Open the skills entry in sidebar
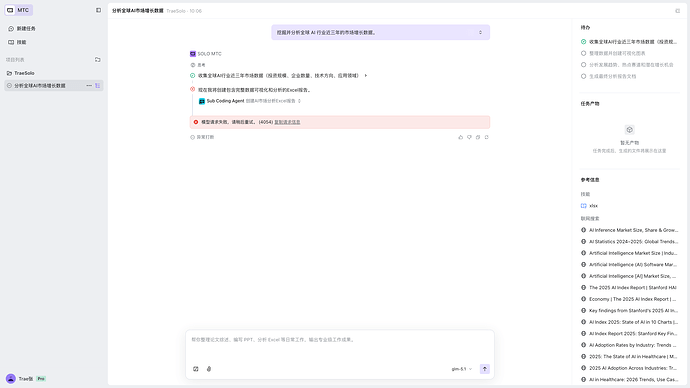This screenshot has width=690, height=388. click(x=18, y=42)
